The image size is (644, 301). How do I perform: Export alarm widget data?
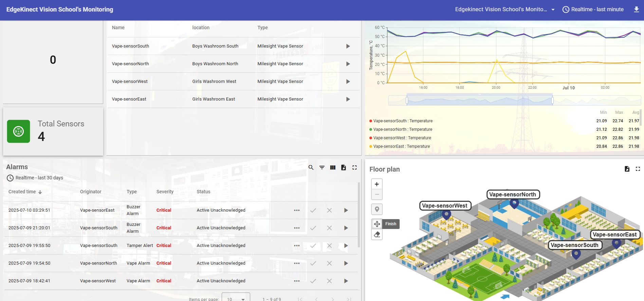(x=344, y=167)
